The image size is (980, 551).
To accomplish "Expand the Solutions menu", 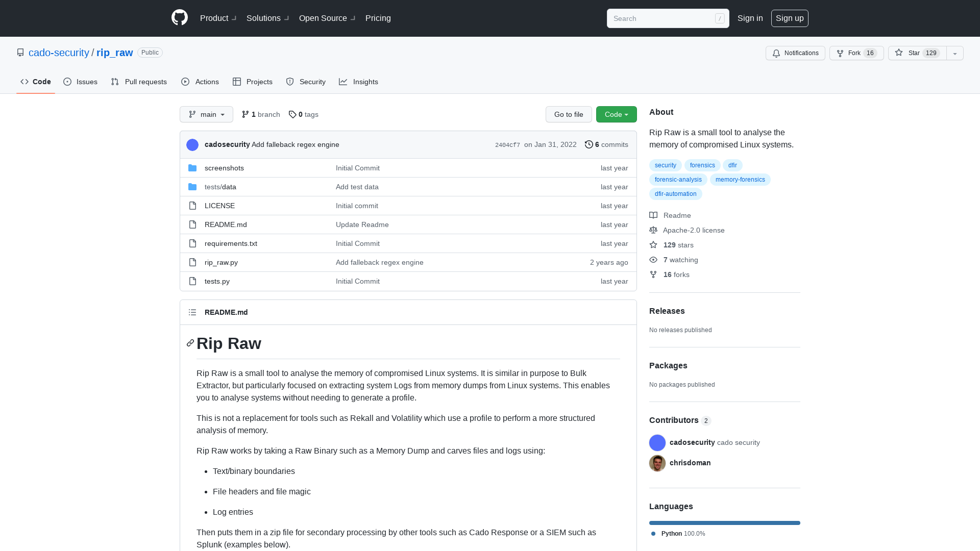I will tap(268, 18).
